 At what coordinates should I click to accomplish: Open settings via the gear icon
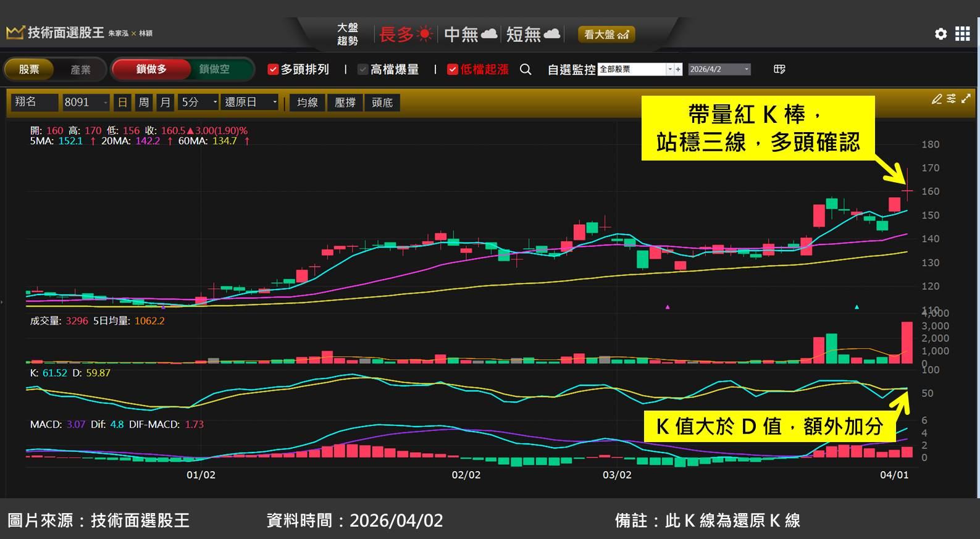pos(940,34)
